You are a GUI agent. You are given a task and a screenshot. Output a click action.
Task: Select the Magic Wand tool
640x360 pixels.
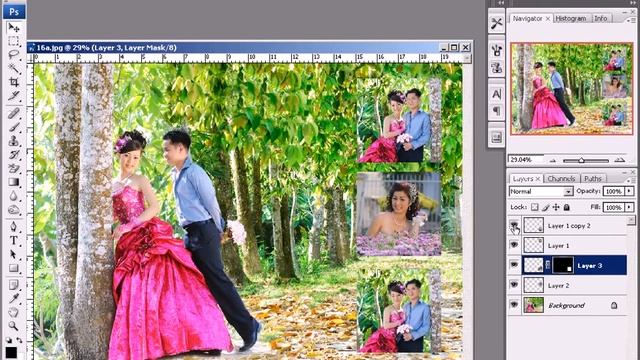pyautogui.click(x=13, y=68)
